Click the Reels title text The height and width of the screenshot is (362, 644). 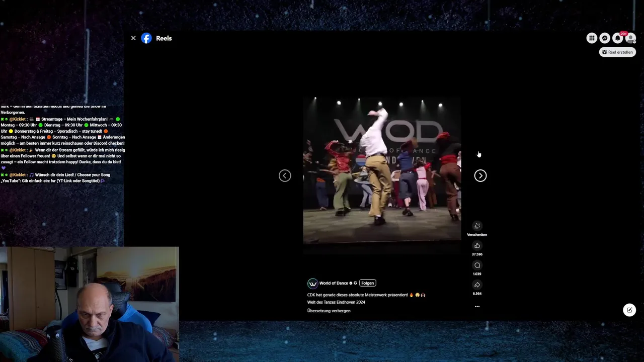(164, 38)
